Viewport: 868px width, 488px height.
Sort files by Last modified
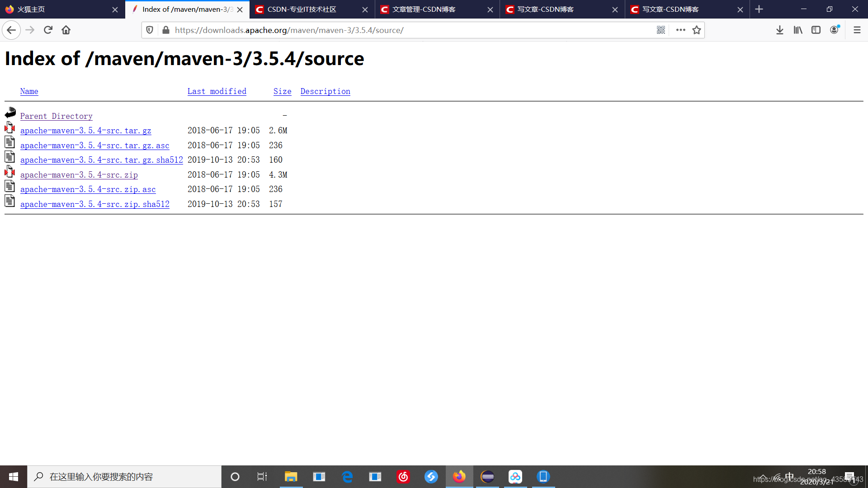(x=217, y=91)
